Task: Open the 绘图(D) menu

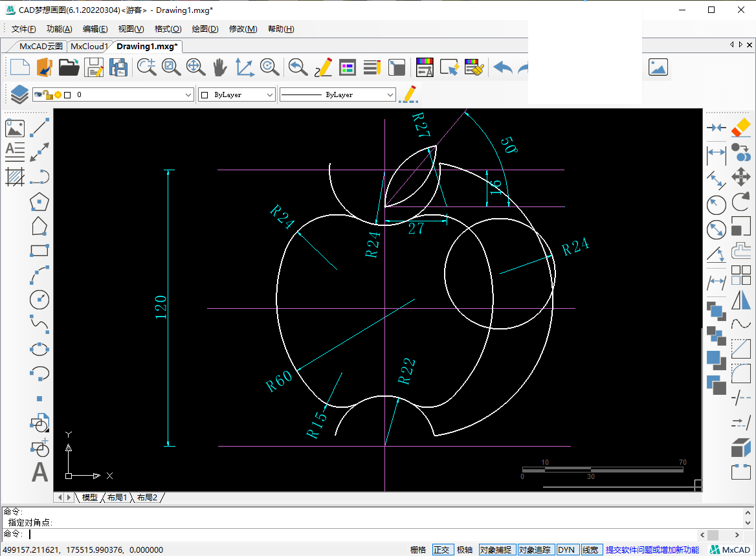Action: pos(205,29)
